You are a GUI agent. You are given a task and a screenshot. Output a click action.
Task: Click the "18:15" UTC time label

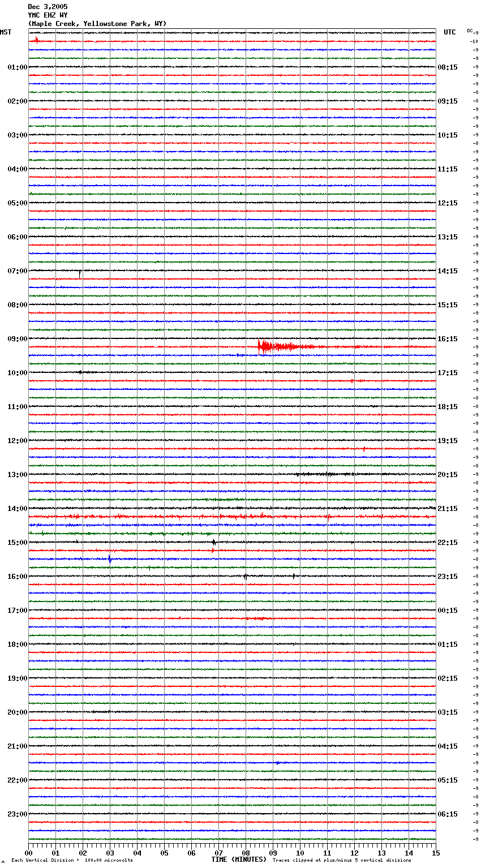pyautogui.click(x=448, y=407)
